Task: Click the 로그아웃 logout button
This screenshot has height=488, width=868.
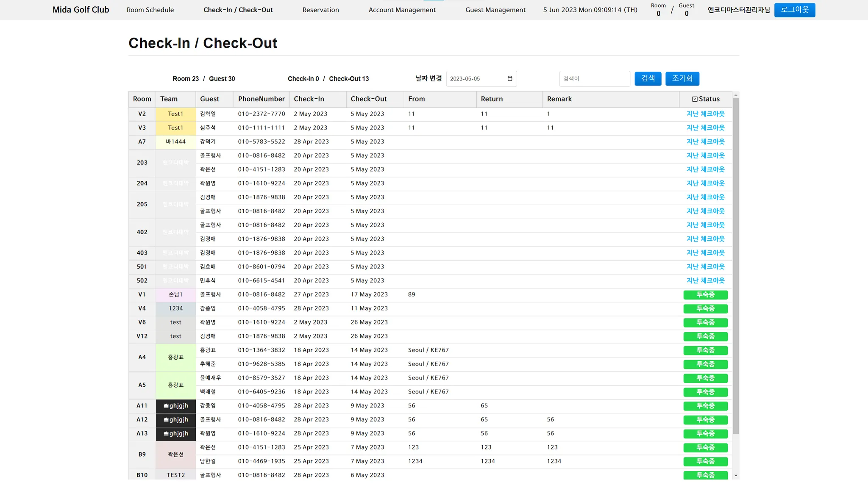Action: (x=794, y=10)
